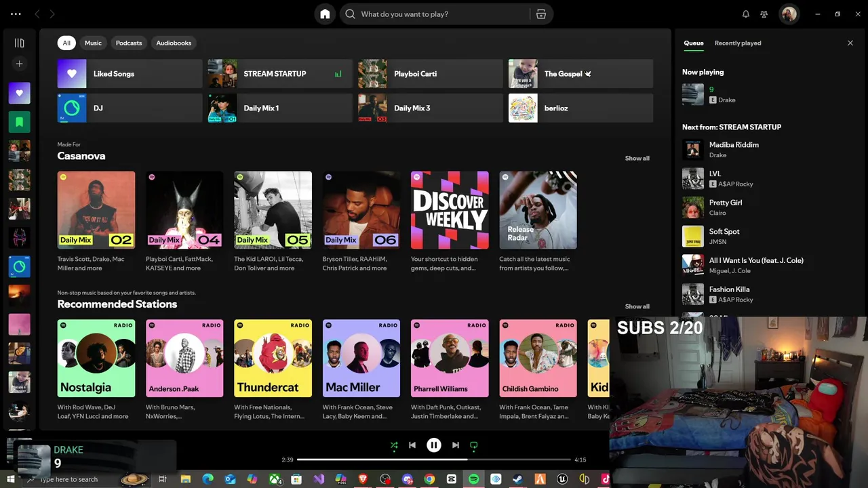Open the DJ shortcut tile
Screen dimensions: 868x488
tap(130, 108)
